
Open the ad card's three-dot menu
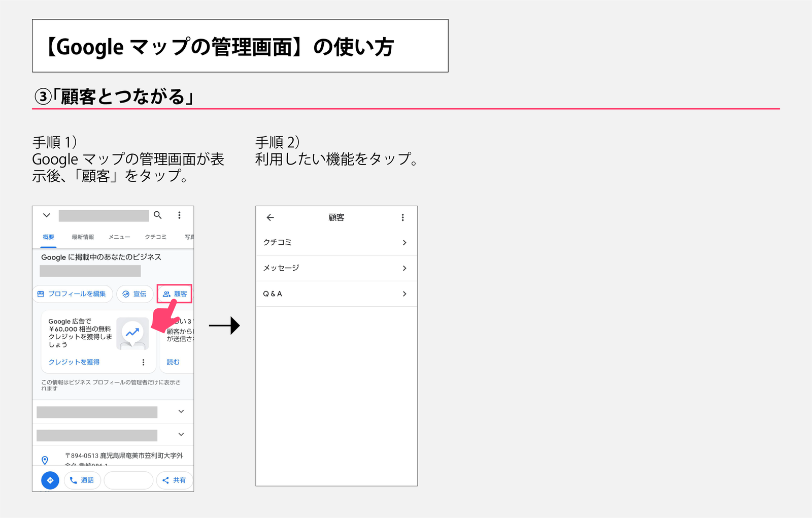(x=143, y=362)
